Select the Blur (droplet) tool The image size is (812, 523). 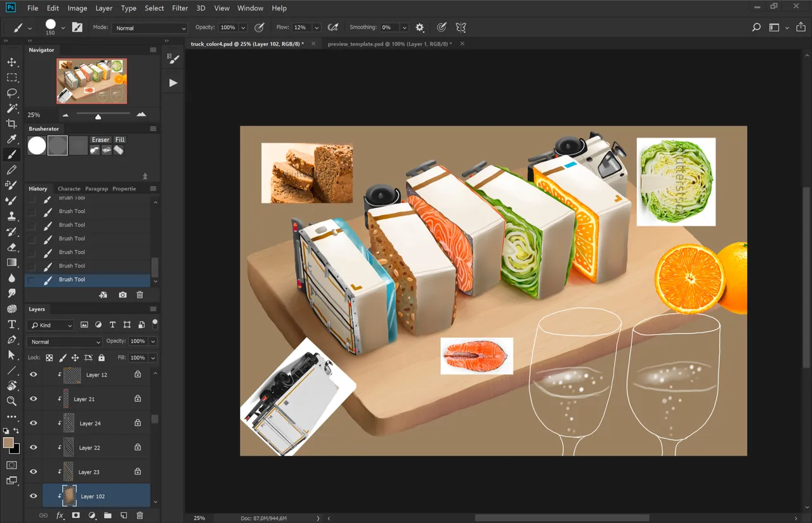[11, 278]
